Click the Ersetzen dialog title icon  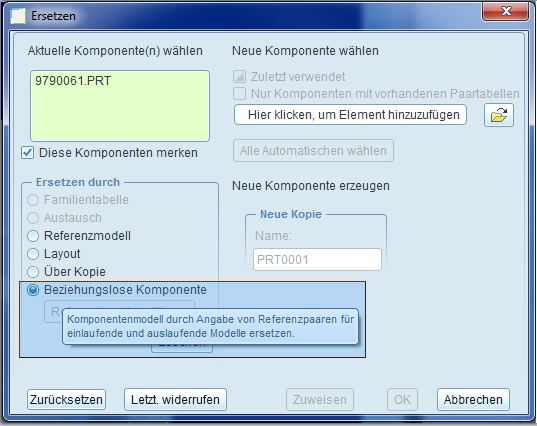pos(18,16)
